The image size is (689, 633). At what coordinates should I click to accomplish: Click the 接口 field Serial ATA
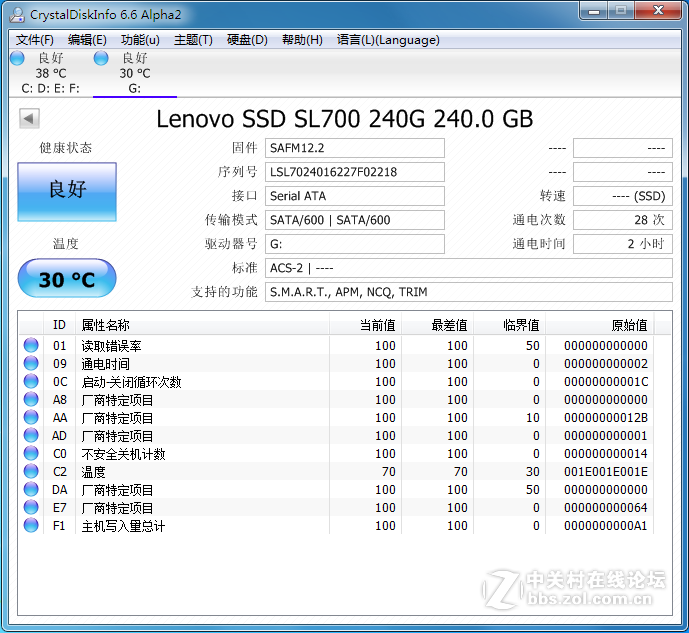(x=355, y=196)
